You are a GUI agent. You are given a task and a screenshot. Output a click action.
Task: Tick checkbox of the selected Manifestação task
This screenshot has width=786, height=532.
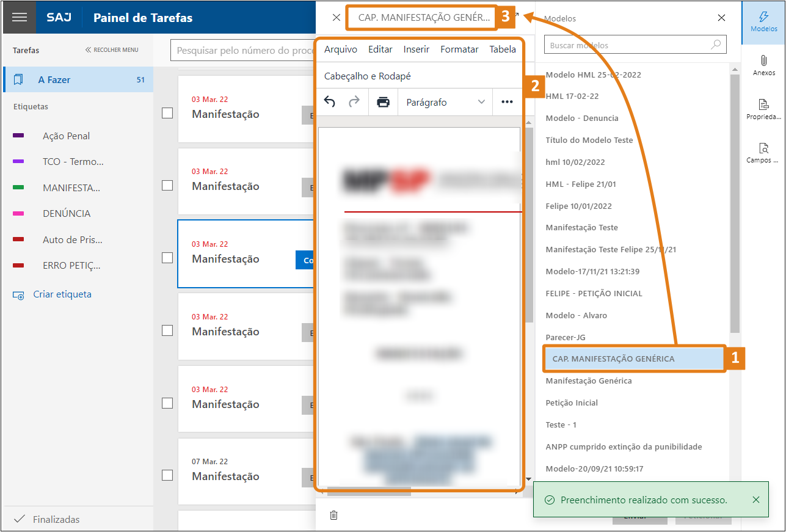click(x=167, y=258)
